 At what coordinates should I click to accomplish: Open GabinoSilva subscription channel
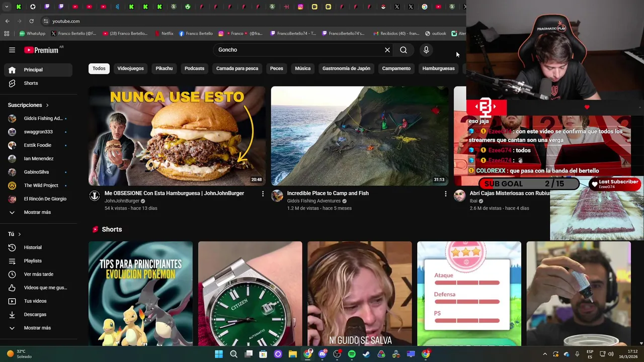tap(38, 172)
